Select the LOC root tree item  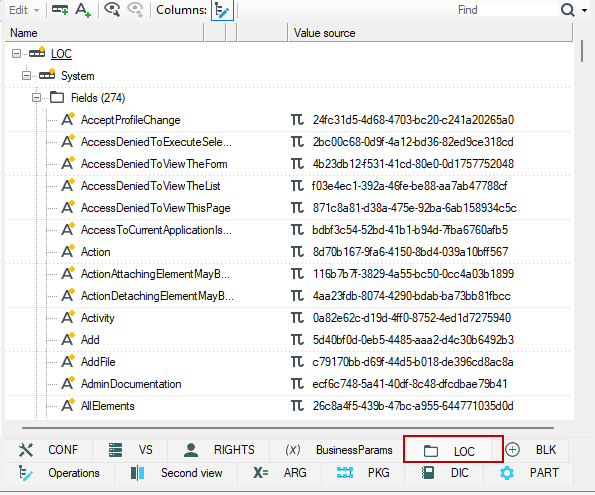tap(61, 54)
